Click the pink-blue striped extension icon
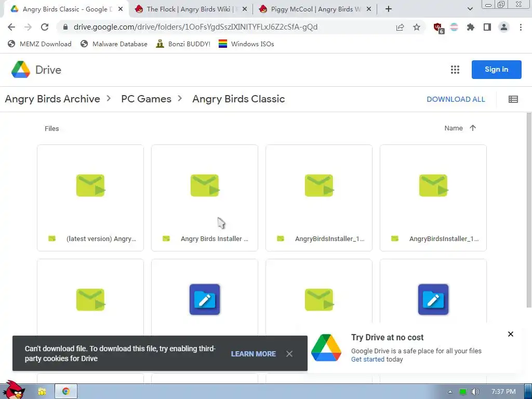The height and width of the screenshot is (399, 532). [454, 27]
